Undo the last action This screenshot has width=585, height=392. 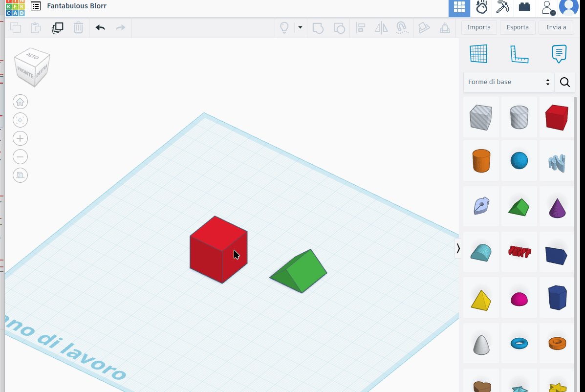coord(100,27)
